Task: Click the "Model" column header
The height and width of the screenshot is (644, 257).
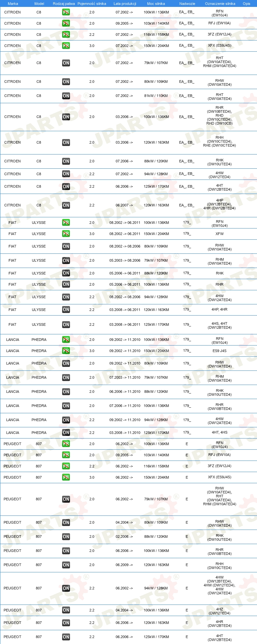Action: click(x=39, y=4)
